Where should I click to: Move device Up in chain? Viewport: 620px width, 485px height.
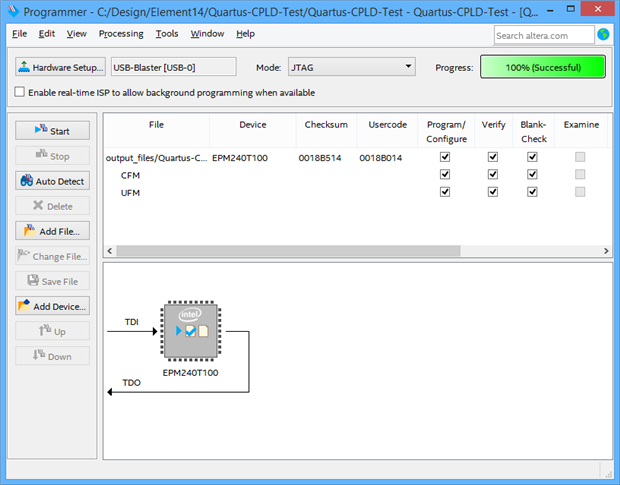(x=52, y=331)
